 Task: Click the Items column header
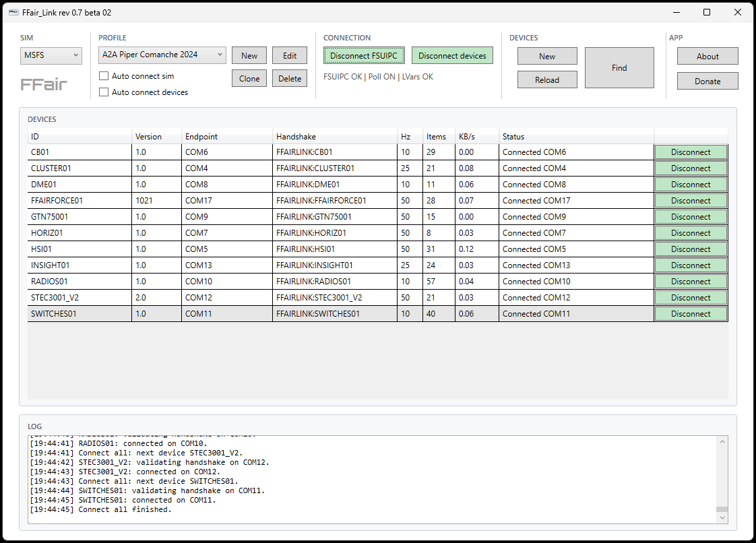pos(439,137)
